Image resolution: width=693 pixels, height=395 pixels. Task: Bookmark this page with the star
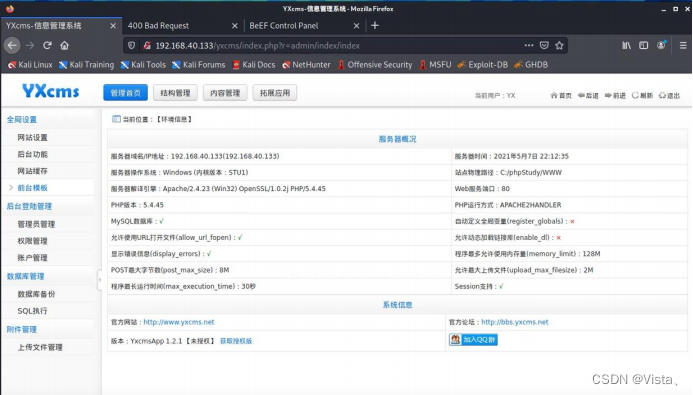click(x=560, y=45)
